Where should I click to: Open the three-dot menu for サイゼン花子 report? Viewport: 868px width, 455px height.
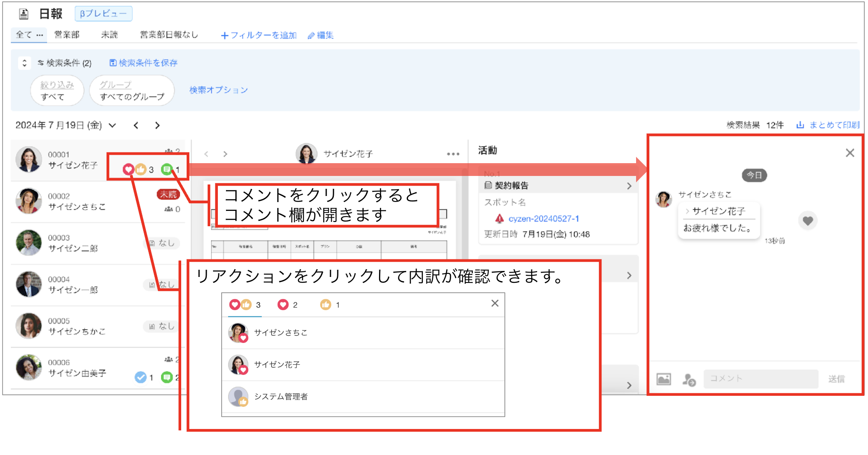click(453, 154)
